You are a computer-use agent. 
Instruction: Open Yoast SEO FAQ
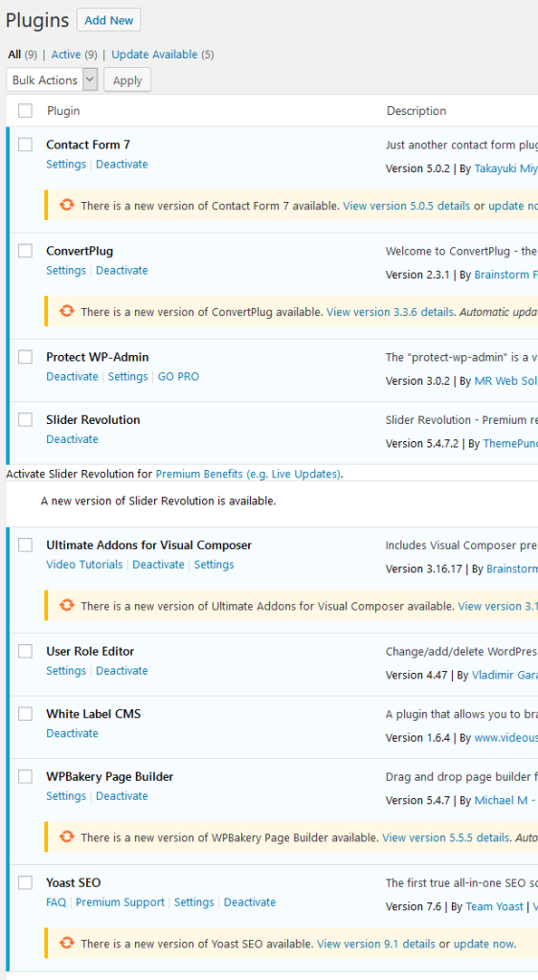tap(56, 902)
